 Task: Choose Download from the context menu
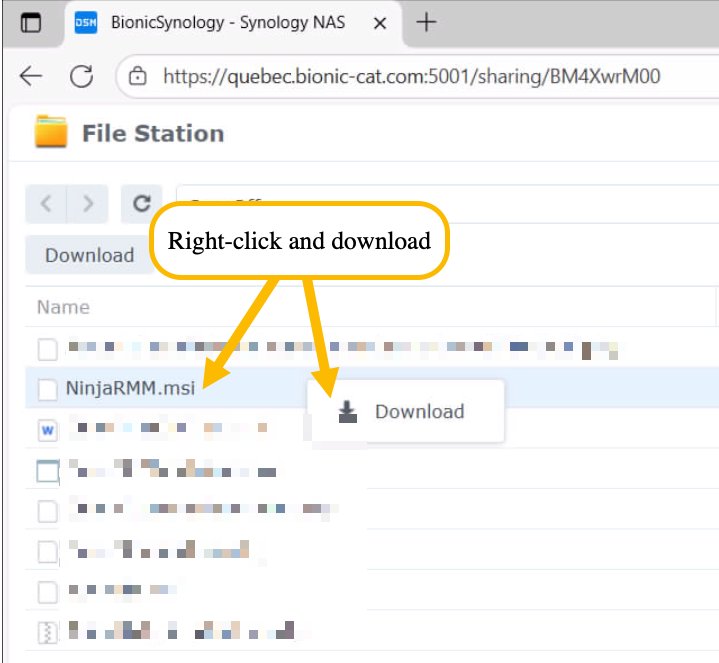(406, 411)
